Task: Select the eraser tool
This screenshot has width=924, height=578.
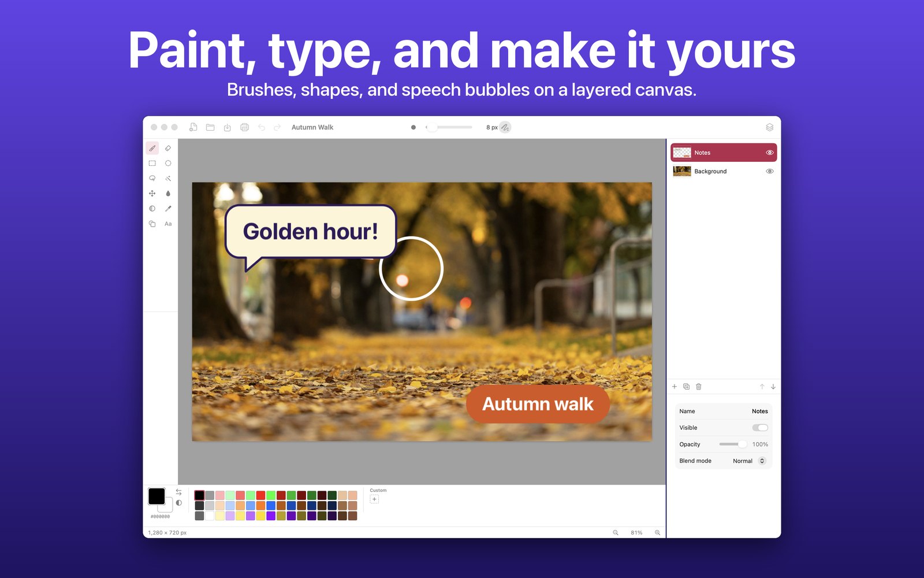Action: [168, 149]
